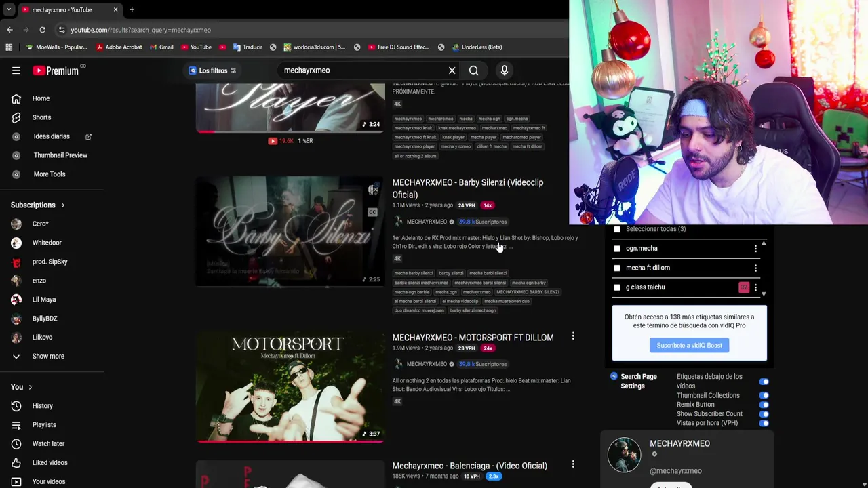Open the Gmail bookmark
This screenshot has height=488, width=868.
point(160,47)
